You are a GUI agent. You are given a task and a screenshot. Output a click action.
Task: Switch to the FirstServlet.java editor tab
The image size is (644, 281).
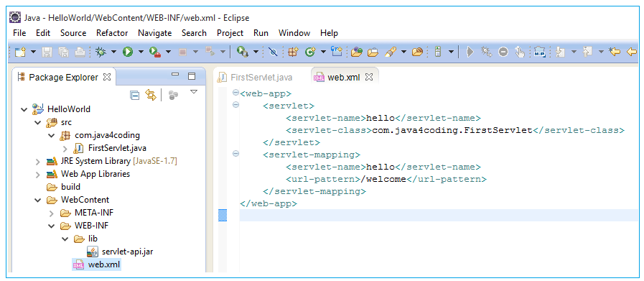[255, 78]
